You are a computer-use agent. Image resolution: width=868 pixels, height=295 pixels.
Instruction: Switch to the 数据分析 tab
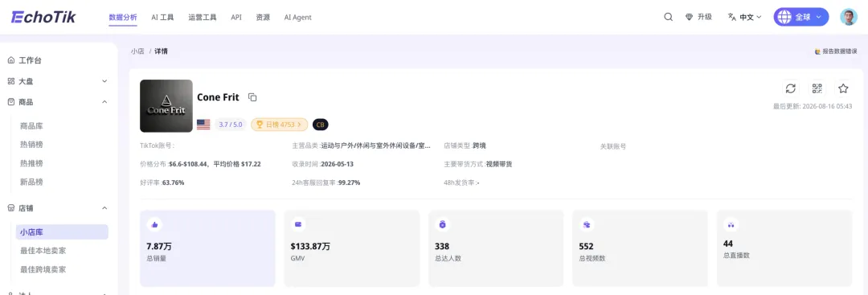123,17
